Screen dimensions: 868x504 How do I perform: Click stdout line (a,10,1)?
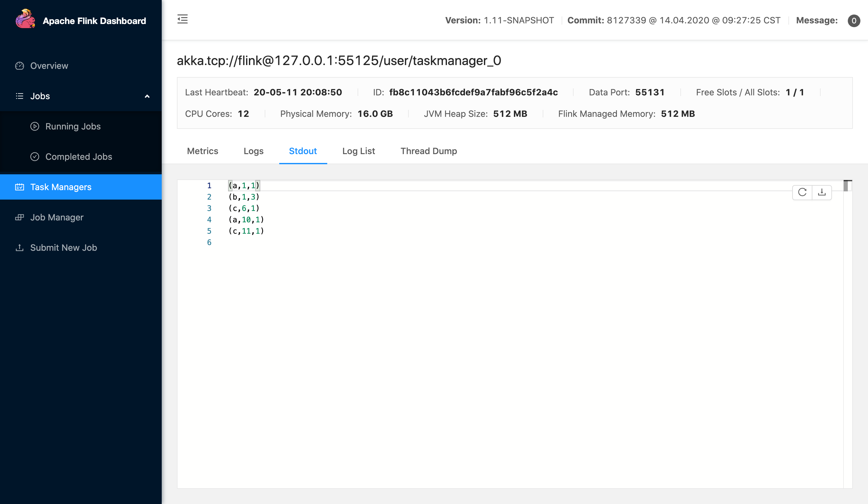tap(246, 220)
